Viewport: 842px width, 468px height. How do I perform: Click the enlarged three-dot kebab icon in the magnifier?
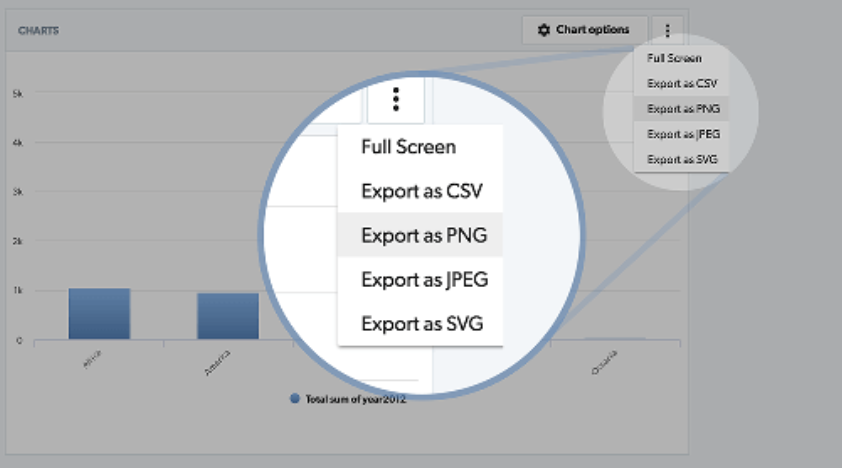coord(396,99)
